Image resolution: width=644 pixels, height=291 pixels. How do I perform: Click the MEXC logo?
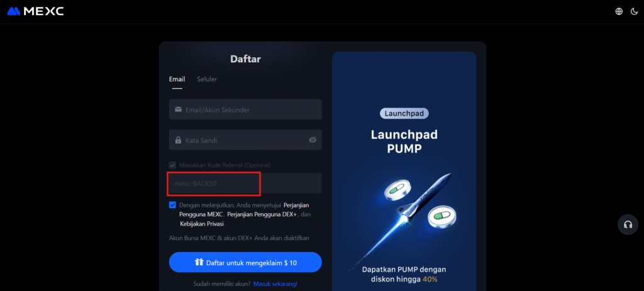pyautogui.click(x=35, y=11)
